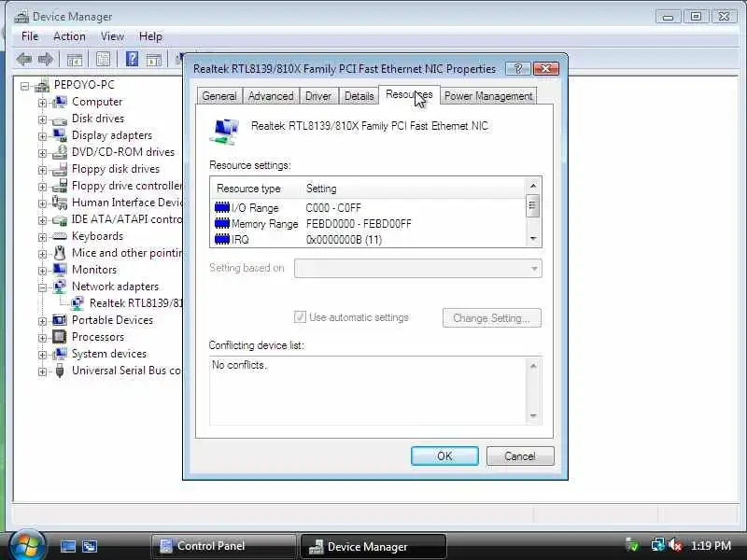Switch to the Power Management tab
The height and width of the screenshot is (560, 747).
click(488, 96)
